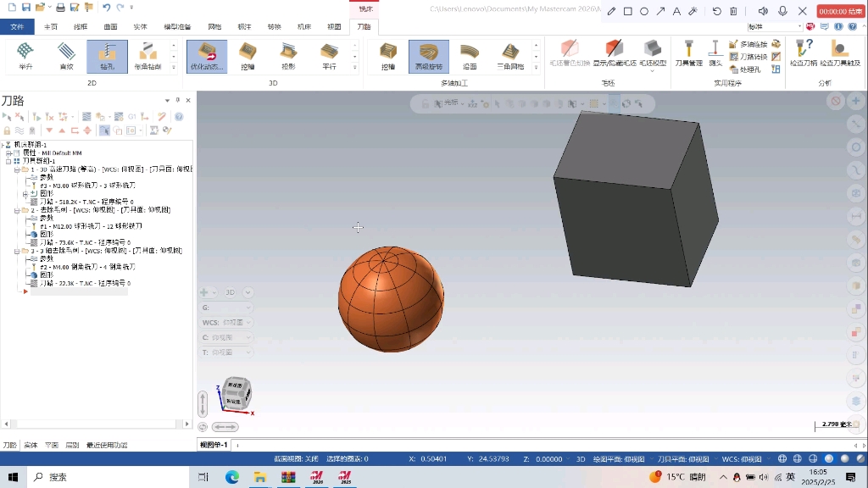Expand the 2D toolpath gallery more arrow
This screenshot has width=868, height=488.
[173, 68]
